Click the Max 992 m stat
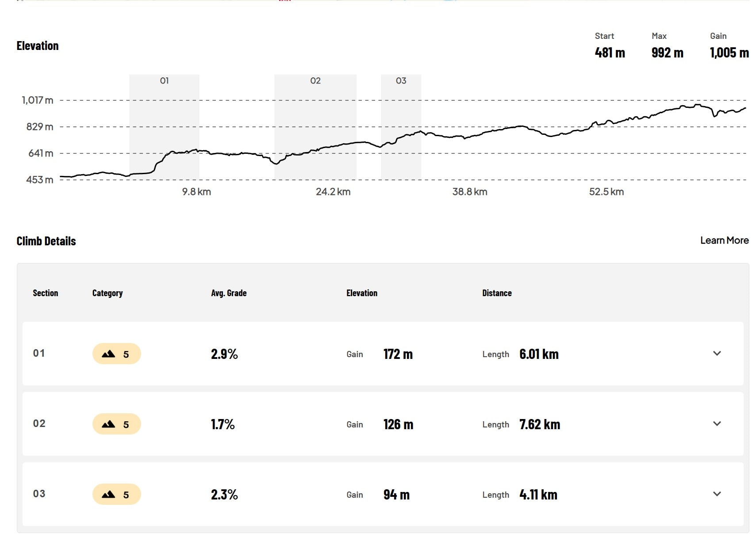The width and height of the screenshot is (756, 545). click(x=667, y=46)
